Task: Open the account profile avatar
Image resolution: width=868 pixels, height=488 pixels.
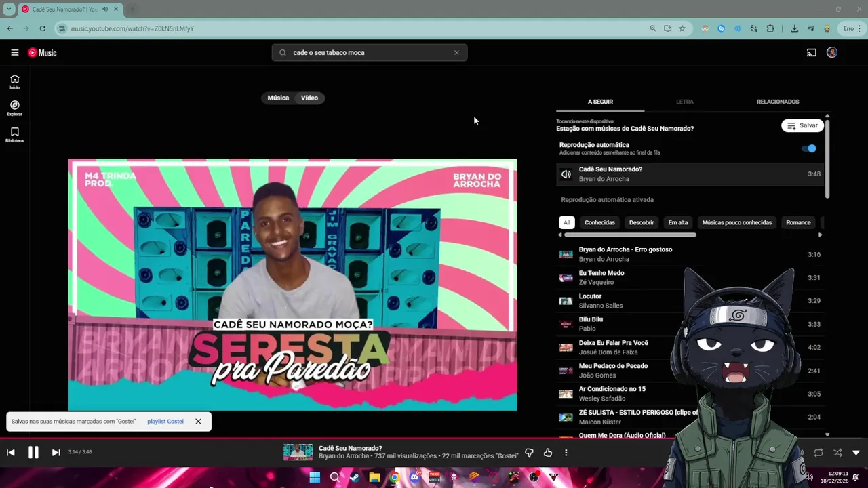Action: tap(832, 52)
